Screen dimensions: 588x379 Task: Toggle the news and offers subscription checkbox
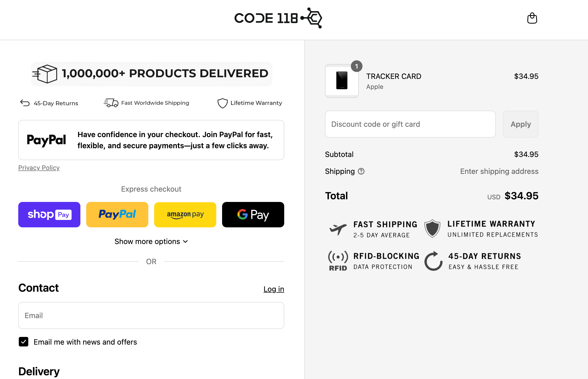[x=24, y=342]
